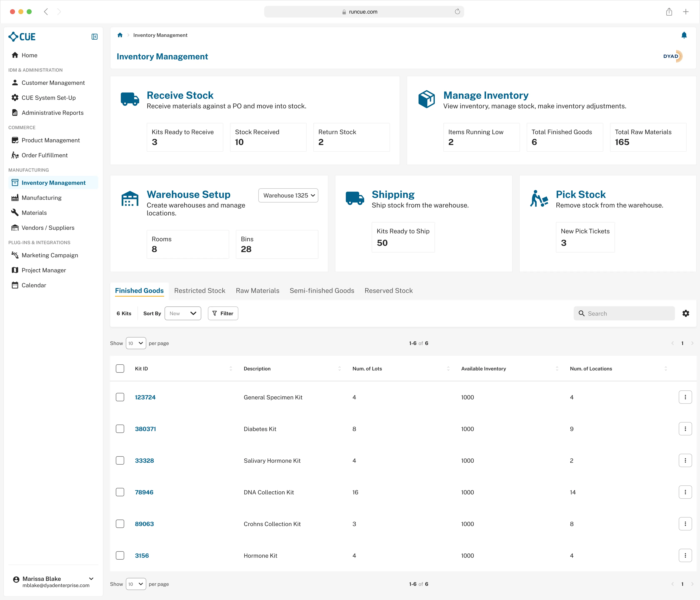Open row actions for Hormone Kit
This screenshot has height=600, width=700.
click(x=685, y=555)
